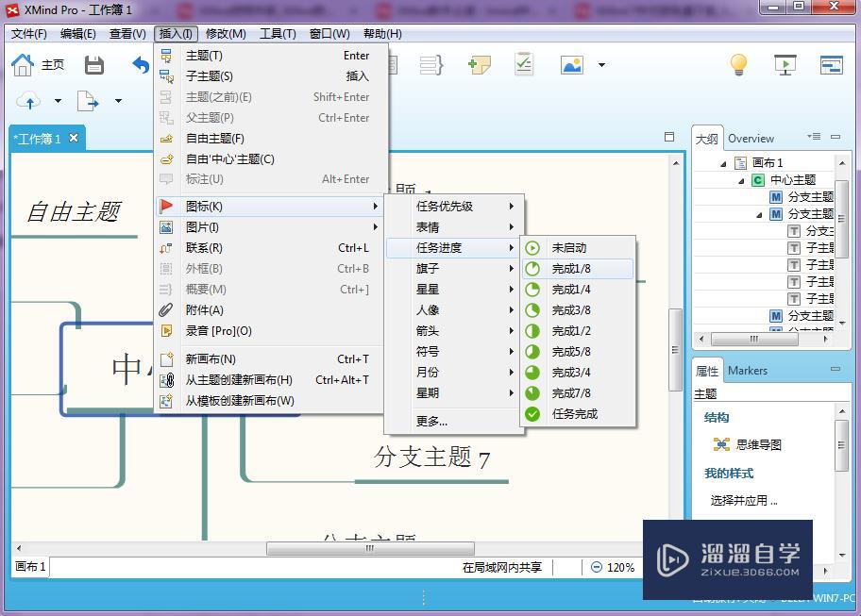Select the 分支主题 7 topic on canvas
861x616 pixels.
[x=431, y=457]
